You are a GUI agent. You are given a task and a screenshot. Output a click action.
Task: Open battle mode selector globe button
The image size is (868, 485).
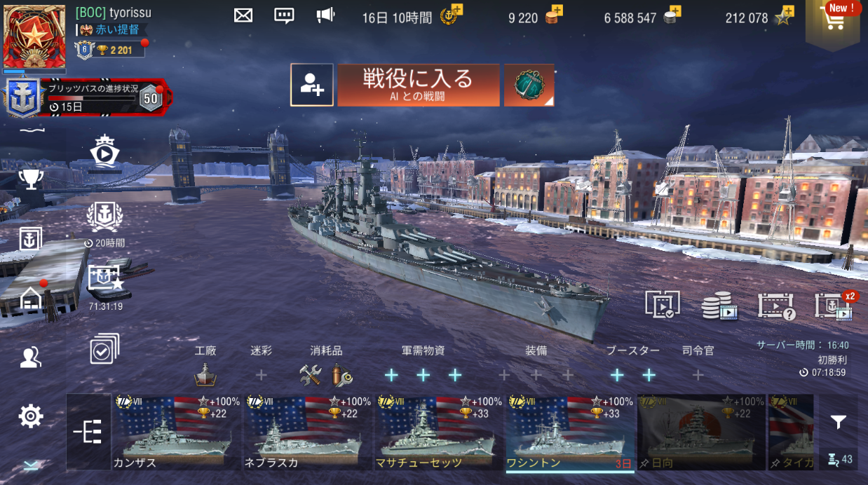[529, 86]
